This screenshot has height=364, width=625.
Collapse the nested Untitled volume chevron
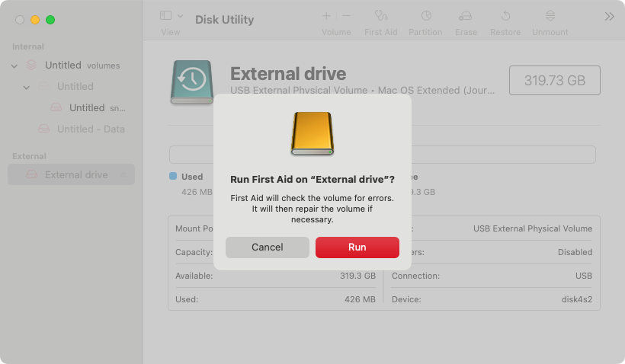coord(27,88)
